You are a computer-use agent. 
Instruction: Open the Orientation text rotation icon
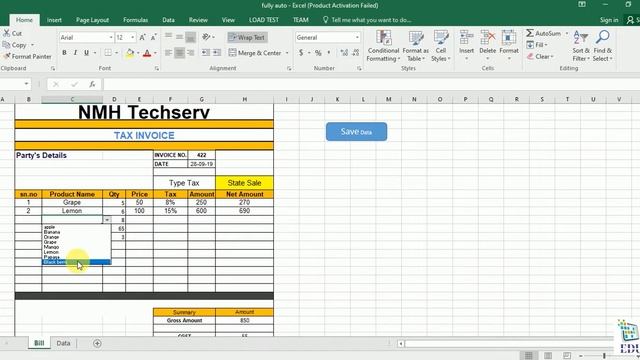pos(206,37)
